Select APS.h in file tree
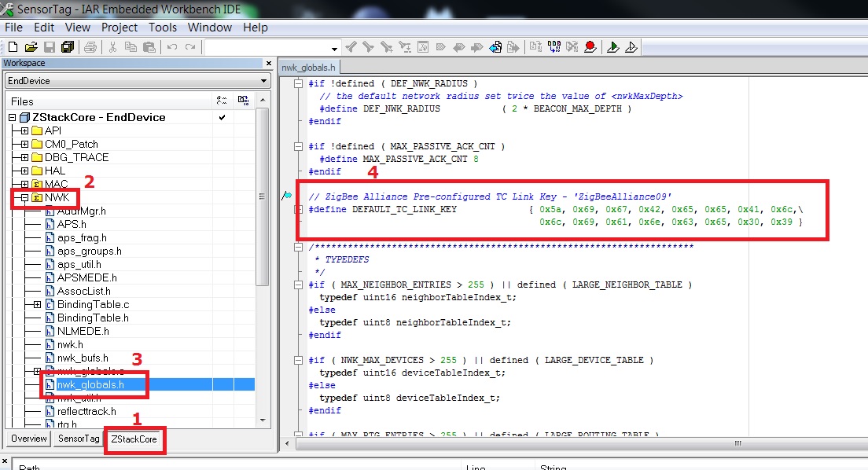The width and height of the screenshot is (868, 470). [x=72, y=224]
